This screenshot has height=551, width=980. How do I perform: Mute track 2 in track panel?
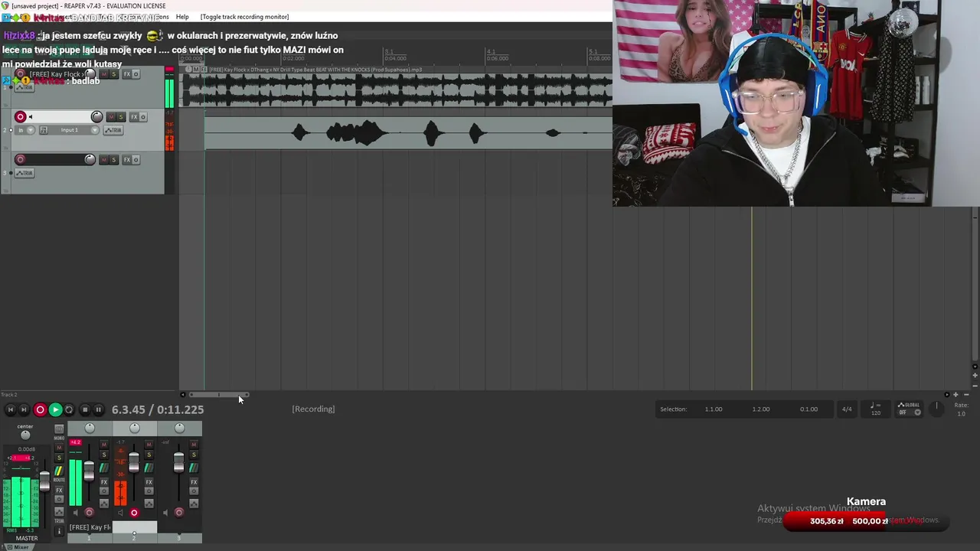[111, 117]
